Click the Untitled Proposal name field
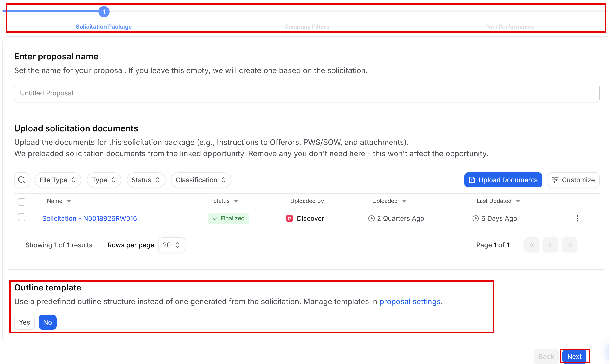 point(307,93)
